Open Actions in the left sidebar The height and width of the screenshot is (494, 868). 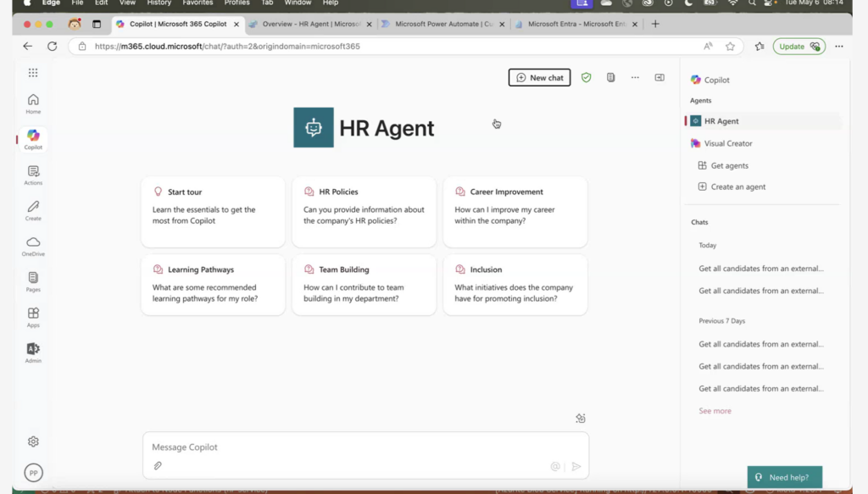[x=33, y=175]
